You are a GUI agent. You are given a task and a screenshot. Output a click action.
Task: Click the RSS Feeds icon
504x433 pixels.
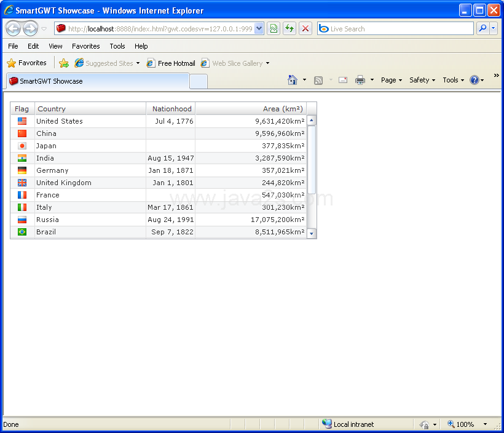[x=318, y=80]
